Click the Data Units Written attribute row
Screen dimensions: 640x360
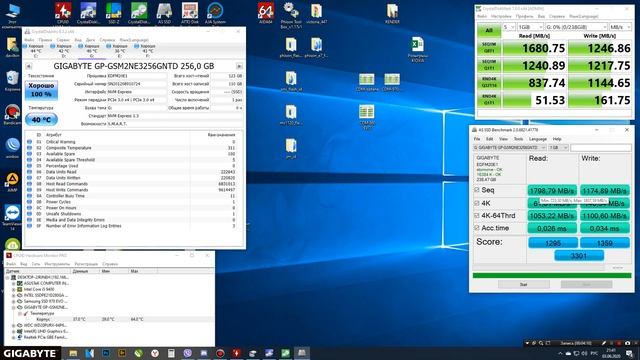134,178
